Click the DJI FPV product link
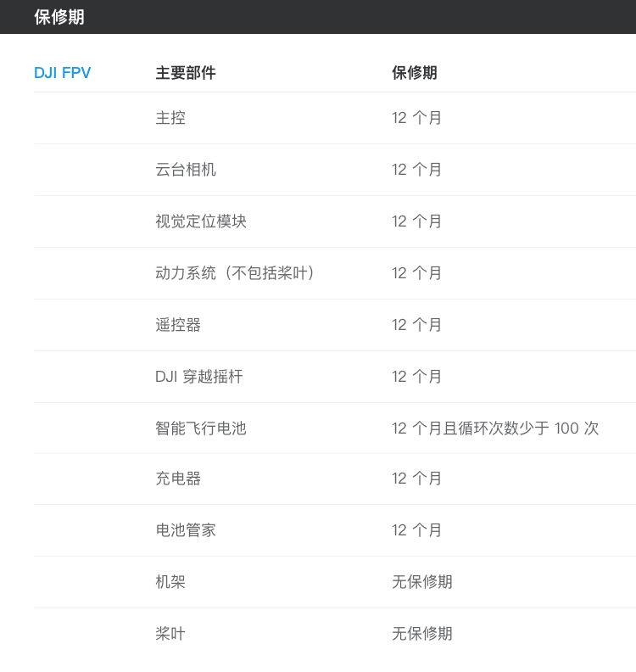 63,73
